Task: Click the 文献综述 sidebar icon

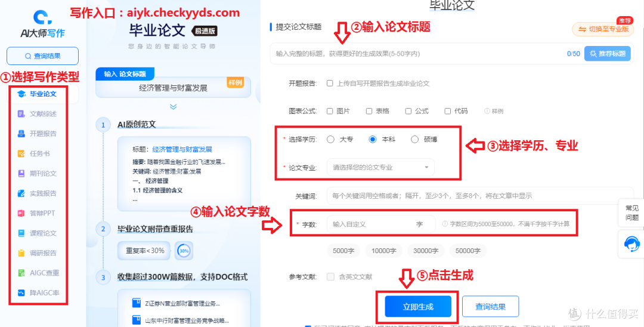Action: point(21,114)
